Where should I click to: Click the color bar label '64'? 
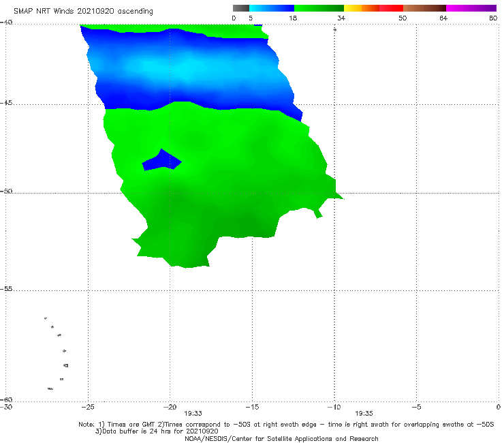[x=443, y=18]
